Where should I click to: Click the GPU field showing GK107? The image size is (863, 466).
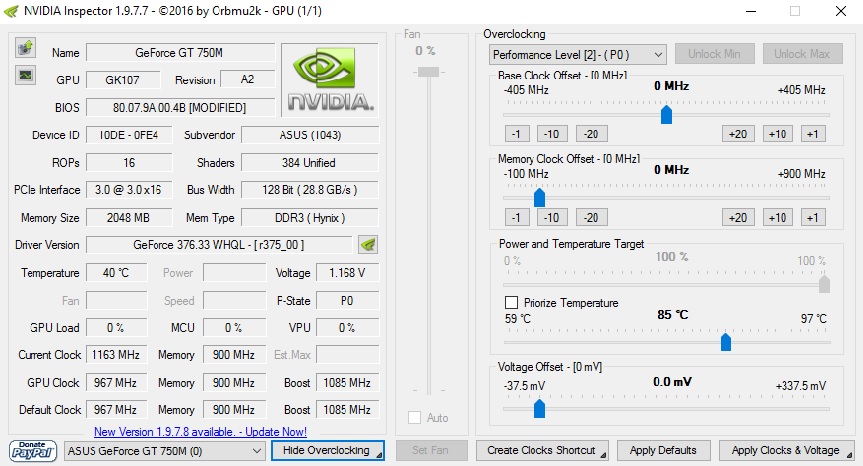(x=123, y=80)
